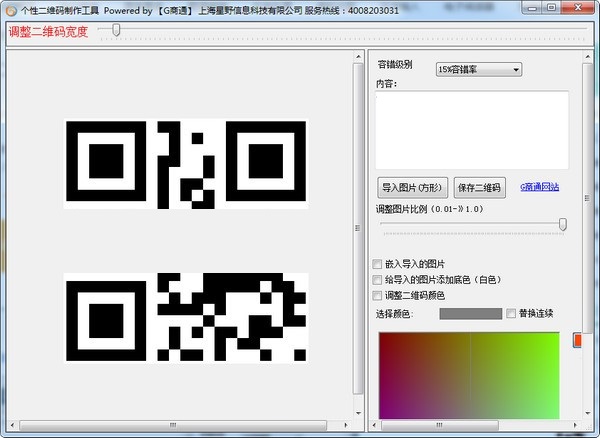The image size is (600, 438).
Task: Open the G商通网站 link
Action: tap(539, 187)
